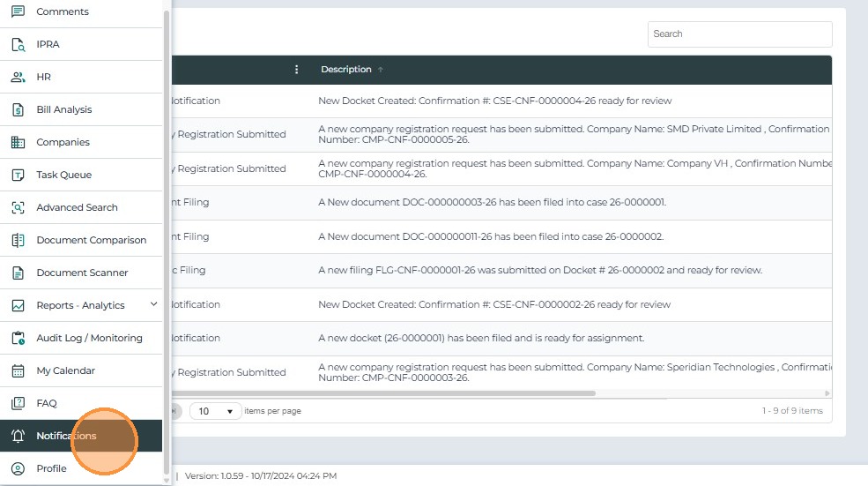Click the Comments sidebar icon
This screenshot has width=868, height=486.
tap(18, 12)
